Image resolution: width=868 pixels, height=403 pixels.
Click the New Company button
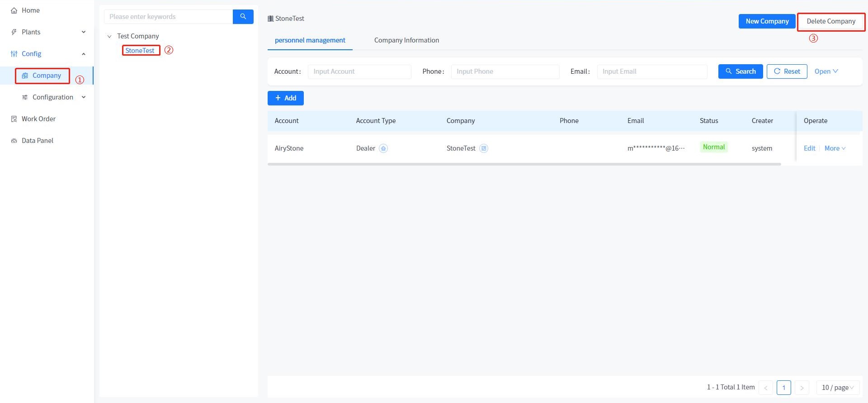point(767,21)
